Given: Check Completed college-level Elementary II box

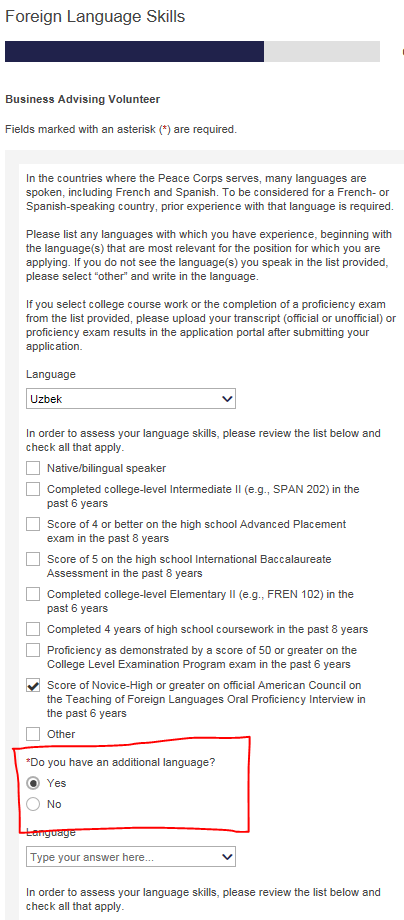Looking at the screenshot, I should point(33,594).
